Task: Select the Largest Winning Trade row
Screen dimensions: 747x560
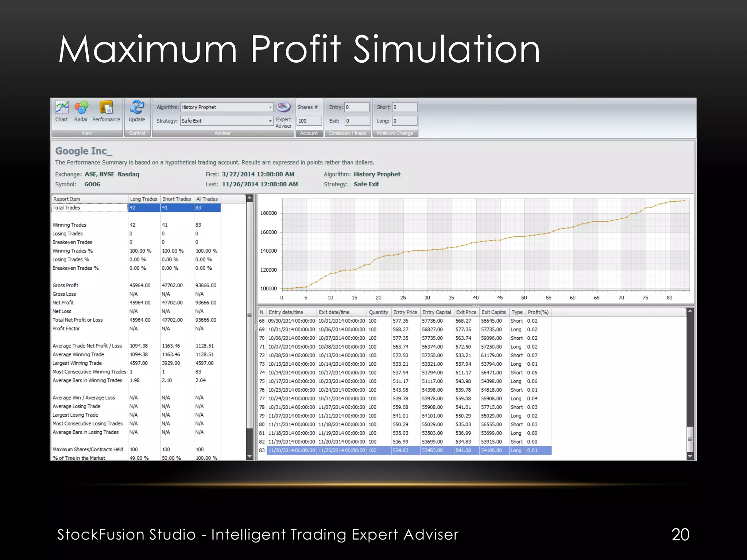Action: point(136,363)
